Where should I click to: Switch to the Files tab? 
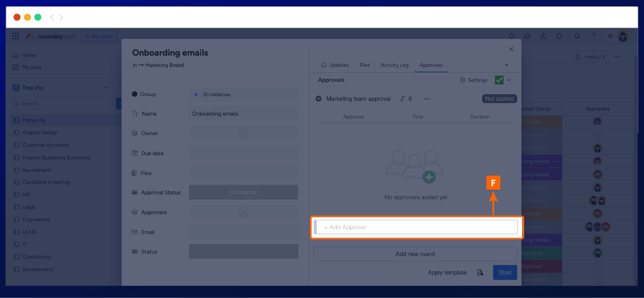[x=365, y=65]
